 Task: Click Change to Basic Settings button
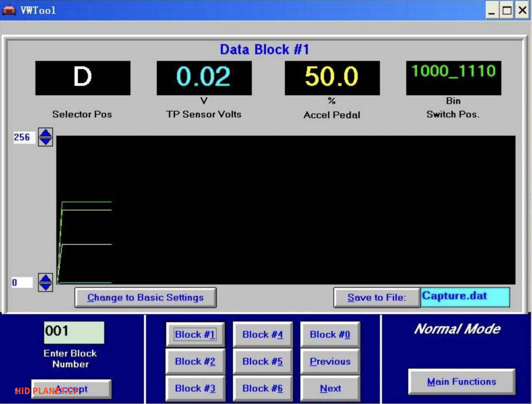146,298
